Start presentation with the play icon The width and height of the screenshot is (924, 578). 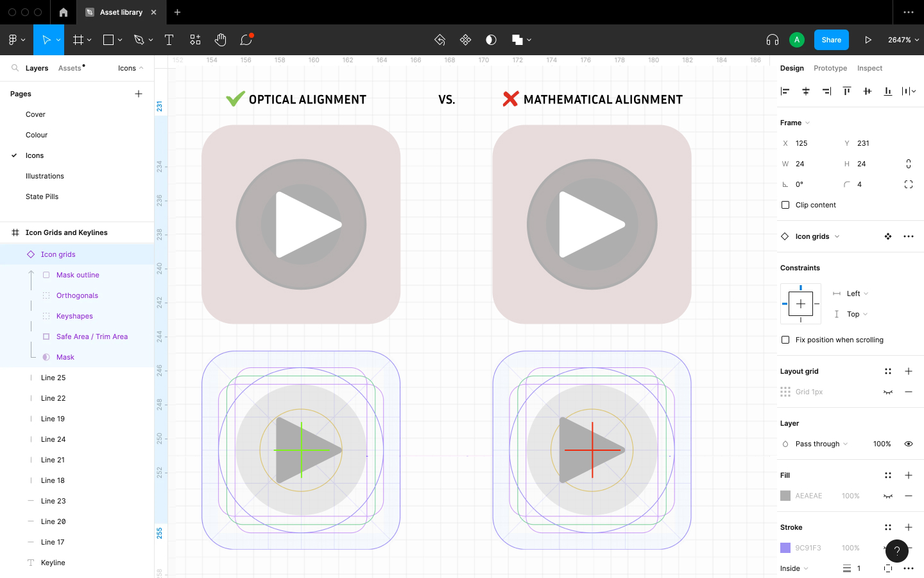pyautogui.click(x=868, y=40)
